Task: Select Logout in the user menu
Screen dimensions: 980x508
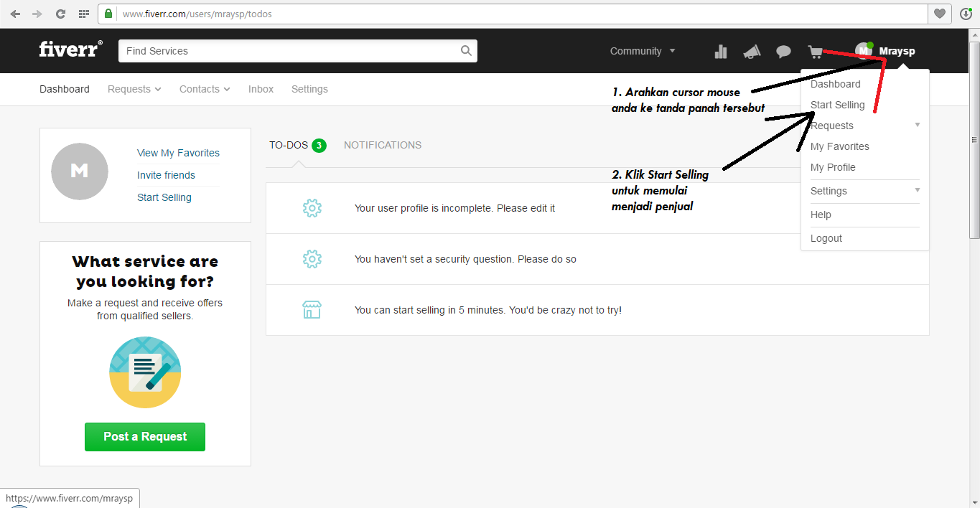Action: 826,238
